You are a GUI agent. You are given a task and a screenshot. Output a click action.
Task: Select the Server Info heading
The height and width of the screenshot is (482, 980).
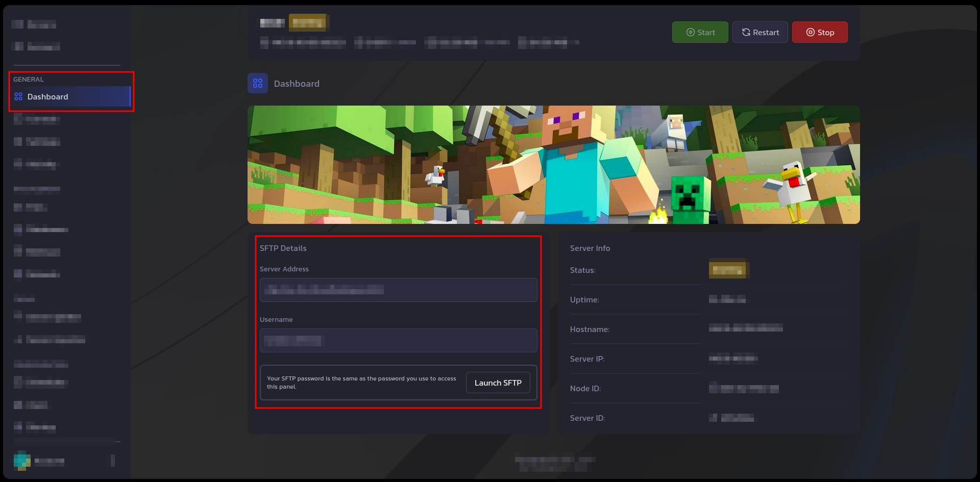(x=590, y=248)
